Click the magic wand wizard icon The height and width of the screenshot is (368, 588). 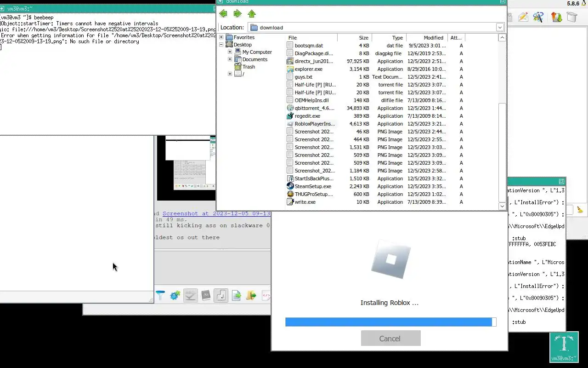coord(538,17)
